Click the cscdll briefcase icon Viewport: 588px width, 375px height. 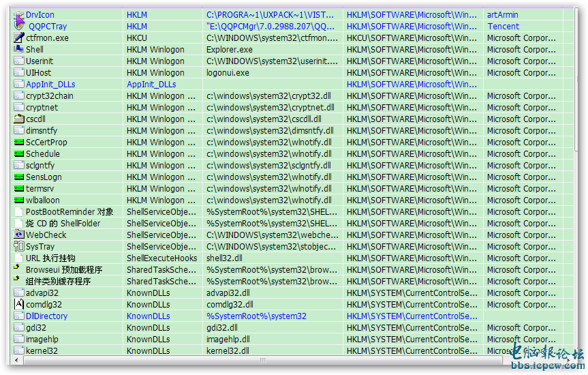click(x=19, y=119)
